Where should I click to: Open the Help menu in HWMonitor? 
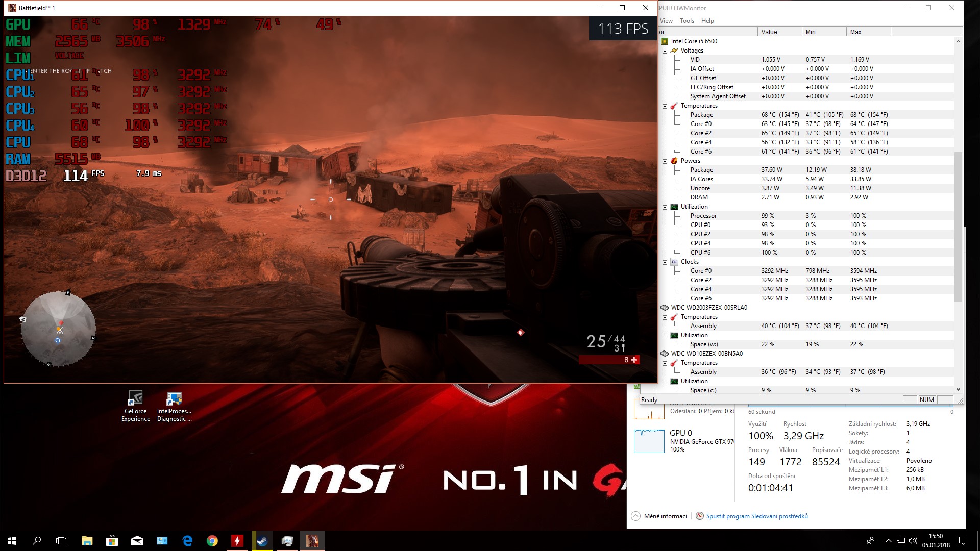pos(707,21)
